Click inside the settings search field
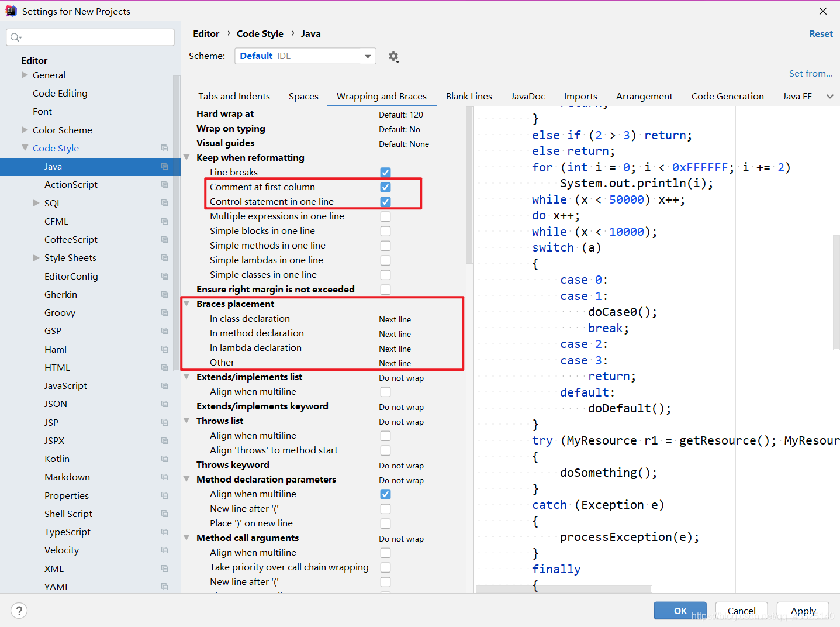The width and height of the screenshot is (840, 627). [x=88, y=37]
